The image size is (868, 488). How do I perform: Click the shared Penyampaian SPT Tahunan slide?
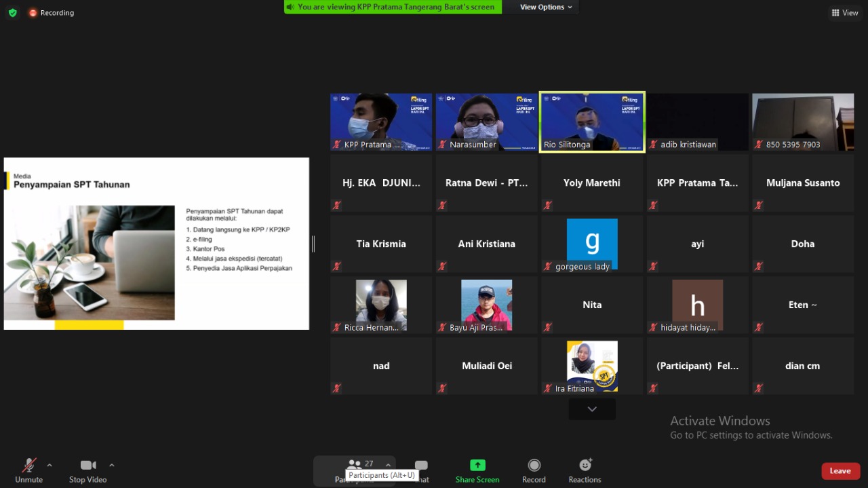click(157, 244)
